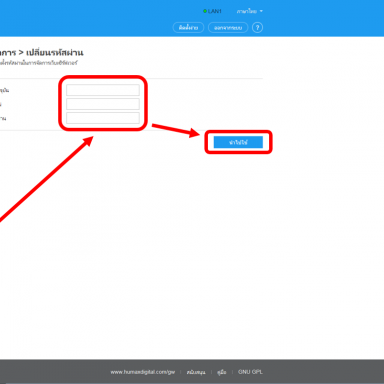Open the คู่มือ manual footer link
The width and height of the screenshot is (384, 384).
(222, 372)
